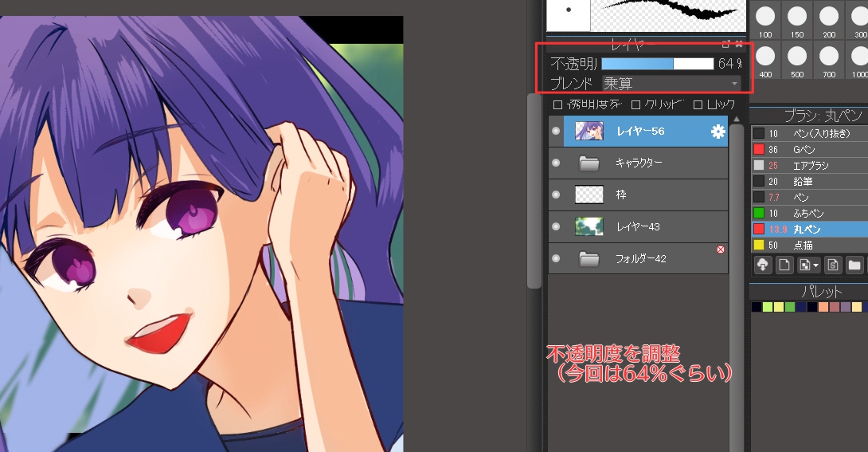The height and width of the screenshot is (452, 868).
Task: Select the 700 brush size preset
Action: 829,61
